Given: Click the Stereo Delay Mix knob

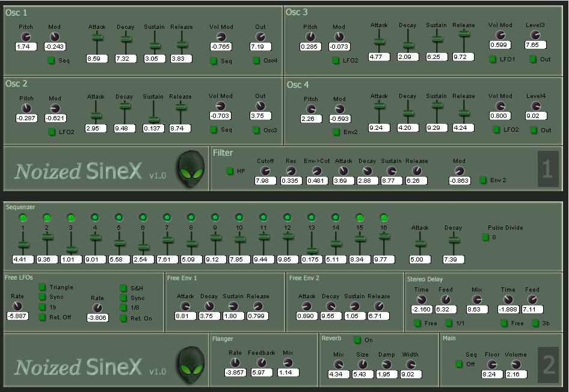Looking at the screenshot, I should tap(477, 299).
